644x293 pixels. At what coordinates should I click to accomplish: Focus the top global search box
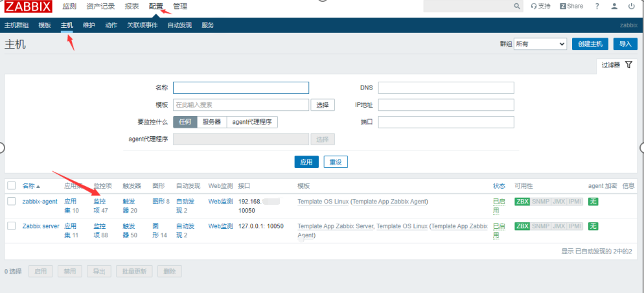468,6
